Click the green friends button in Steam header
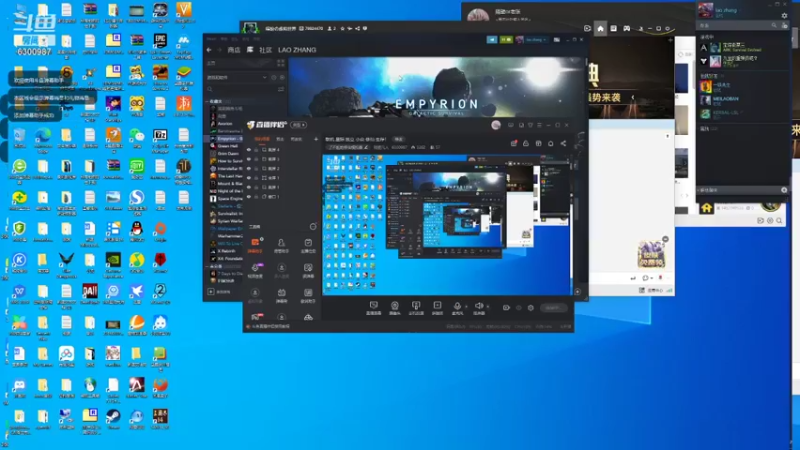 [506, 39]
